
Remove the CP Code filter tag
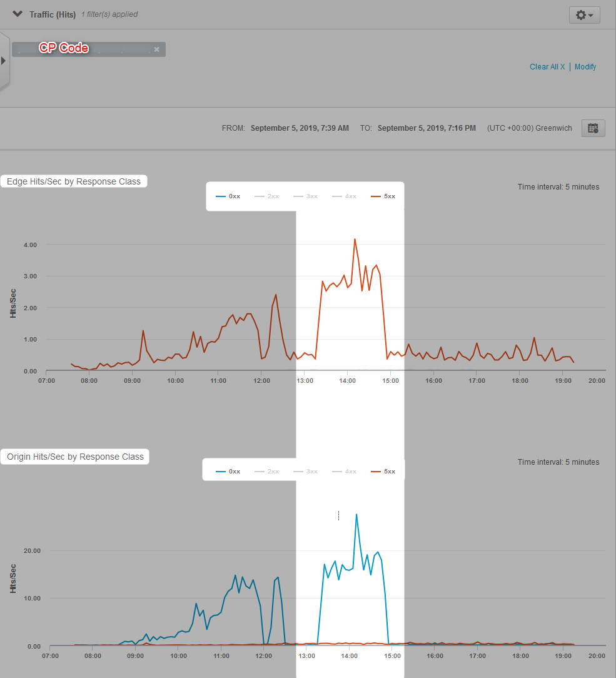pyautogui.click(x=157, y=49)
